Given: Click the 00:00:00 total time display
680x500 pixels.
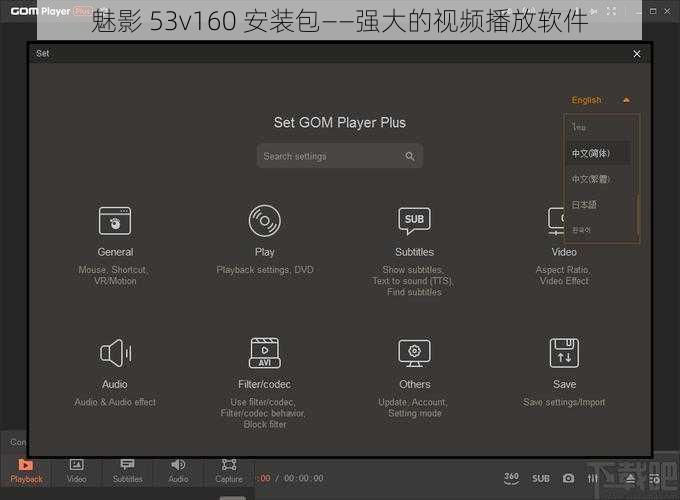Looking at the screenshot, I should (x=304, y=478).
